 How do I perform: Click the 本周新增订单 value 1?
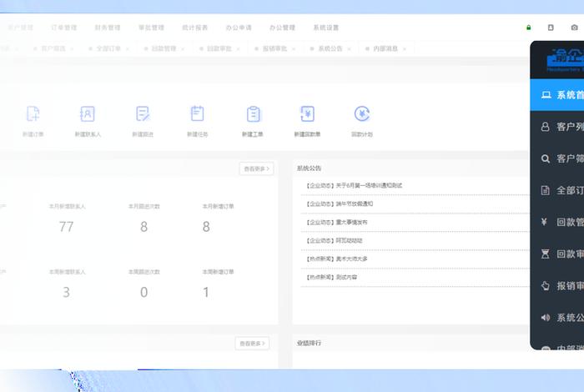206,292
